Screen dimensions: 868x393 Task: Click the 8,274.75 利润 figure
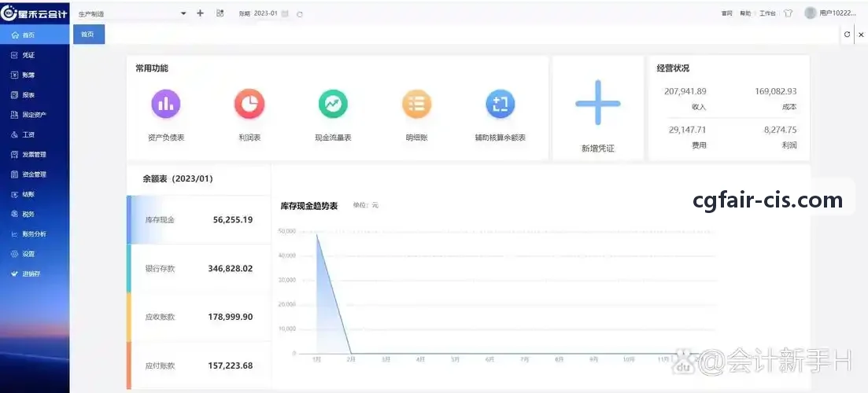click(x=780, y=130)
